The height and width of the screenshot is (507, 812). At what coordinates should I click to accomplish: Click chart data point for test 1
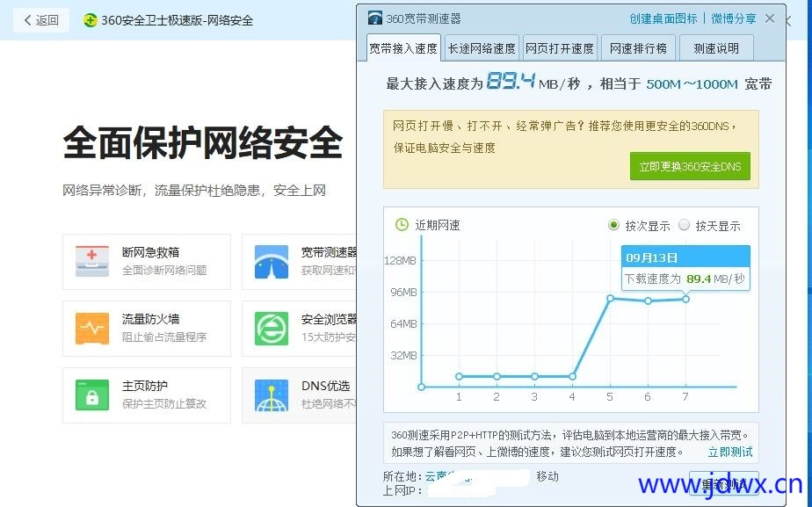(459, 376)
